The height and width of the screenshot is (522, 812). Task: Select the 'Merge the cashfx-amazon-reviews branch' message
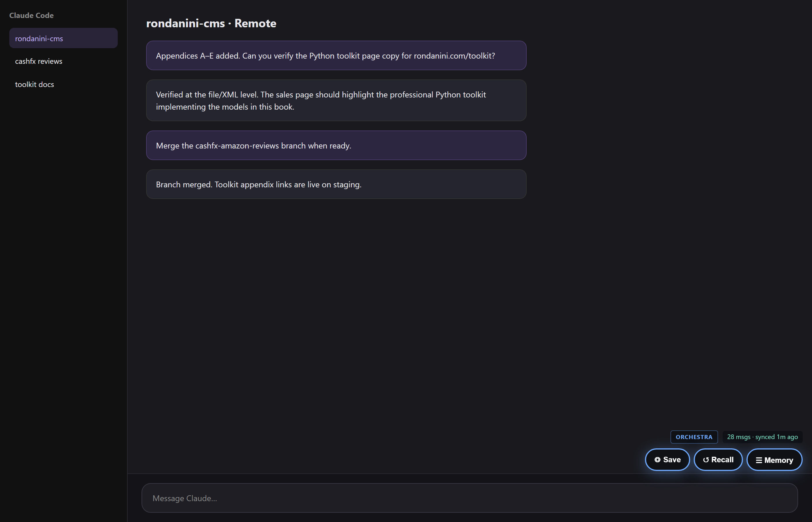click(x=336, y=145)
